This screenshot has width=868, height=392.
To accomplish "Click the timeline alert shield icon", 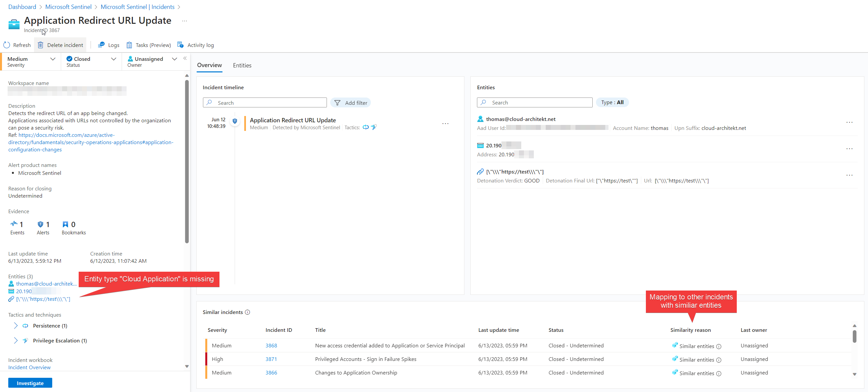I will (235, 121).
